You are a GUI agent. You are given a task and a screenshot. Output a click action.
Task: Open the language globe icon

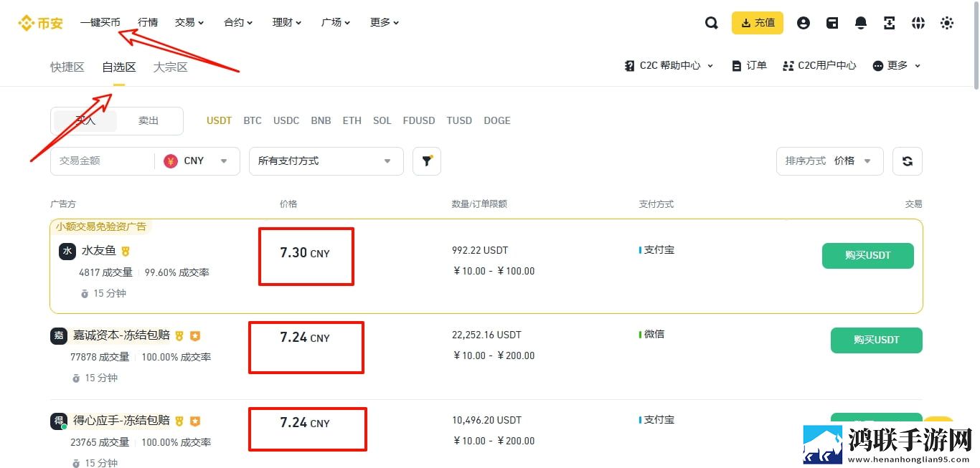tap(918, 23)
